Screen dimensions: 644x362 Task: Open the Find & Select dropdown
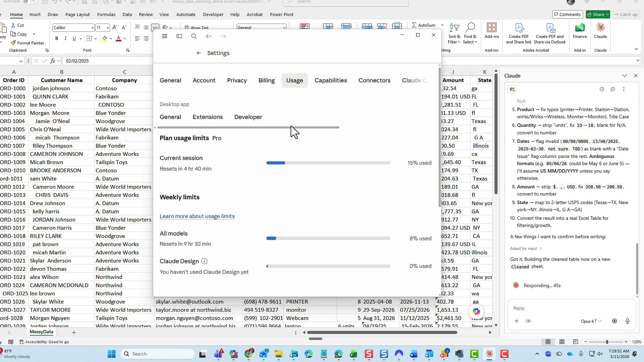[x=470, y=34]
